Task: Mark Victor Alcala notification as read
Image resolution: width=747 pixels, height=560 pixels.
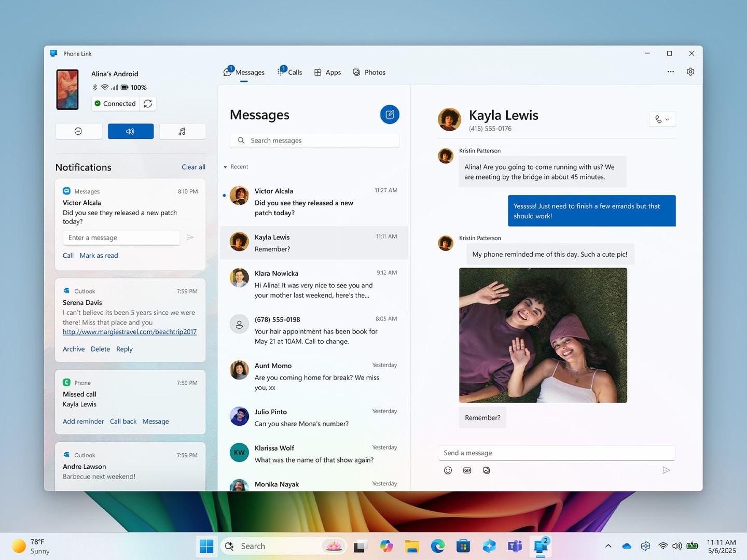Action: pos(99,256)
